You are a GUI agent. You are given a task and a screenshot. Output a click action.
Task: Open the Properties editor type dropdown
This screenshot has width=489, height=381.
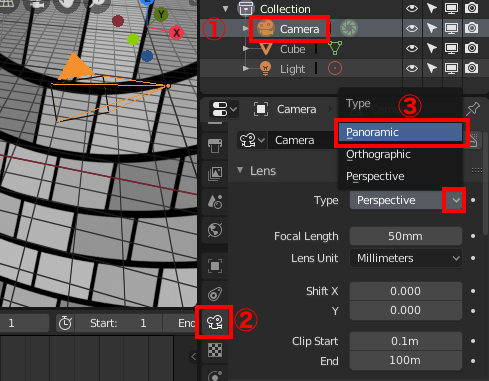(224, 109)
